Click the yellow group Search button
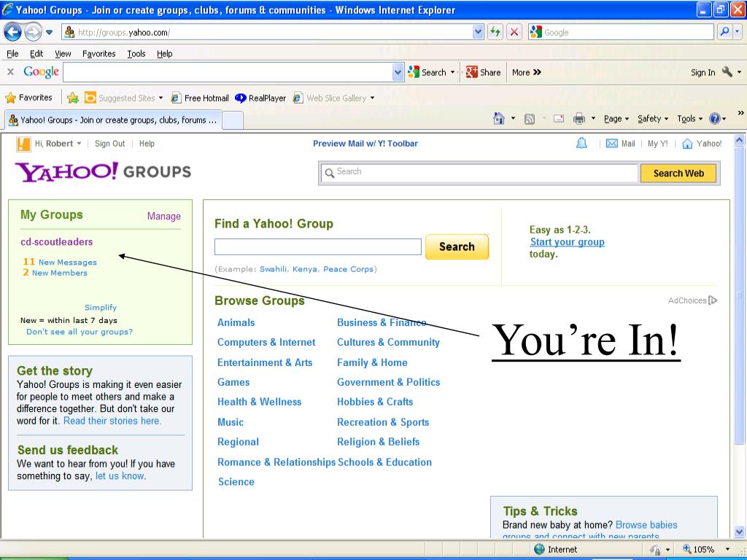 [457, 246]
